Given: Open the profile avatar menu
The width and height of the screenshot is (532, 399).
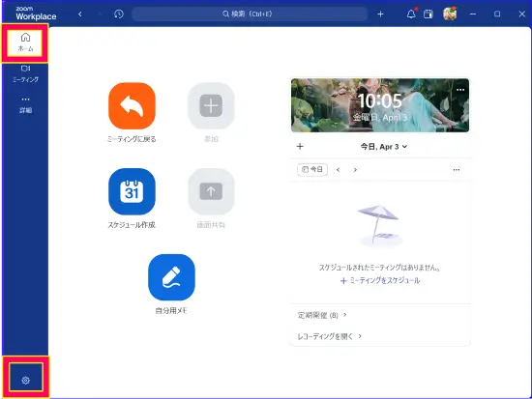Looking at the screenshot, I should pyautogui.click(x=450, y=14).
